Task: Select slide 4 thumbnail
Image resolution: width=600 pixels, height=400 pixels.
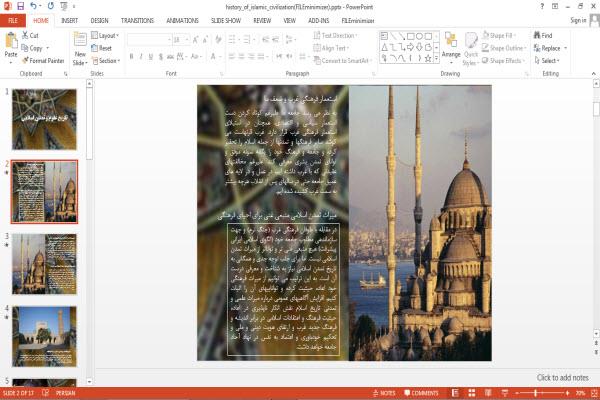Action: [44, 336]
